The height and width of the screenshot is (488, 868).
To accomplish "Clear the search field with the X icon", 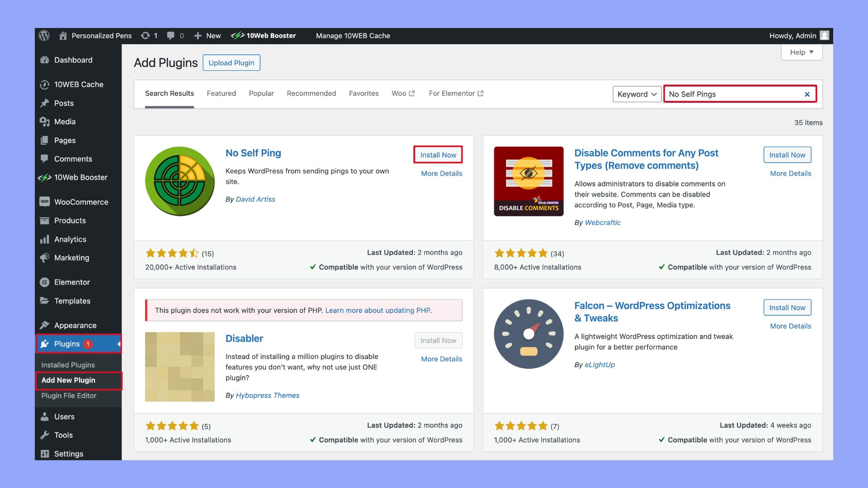I will click(x=807, y=94).
